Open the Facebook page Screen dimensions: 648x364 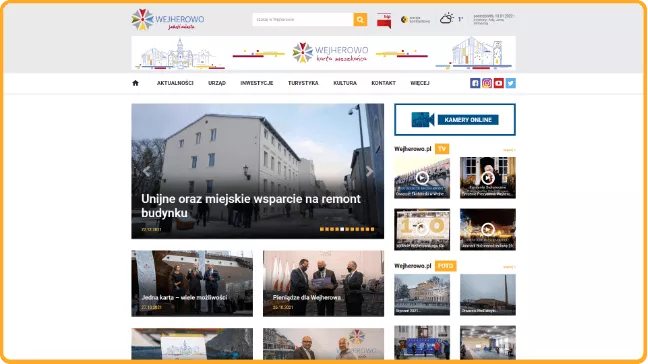pos(475,83)
